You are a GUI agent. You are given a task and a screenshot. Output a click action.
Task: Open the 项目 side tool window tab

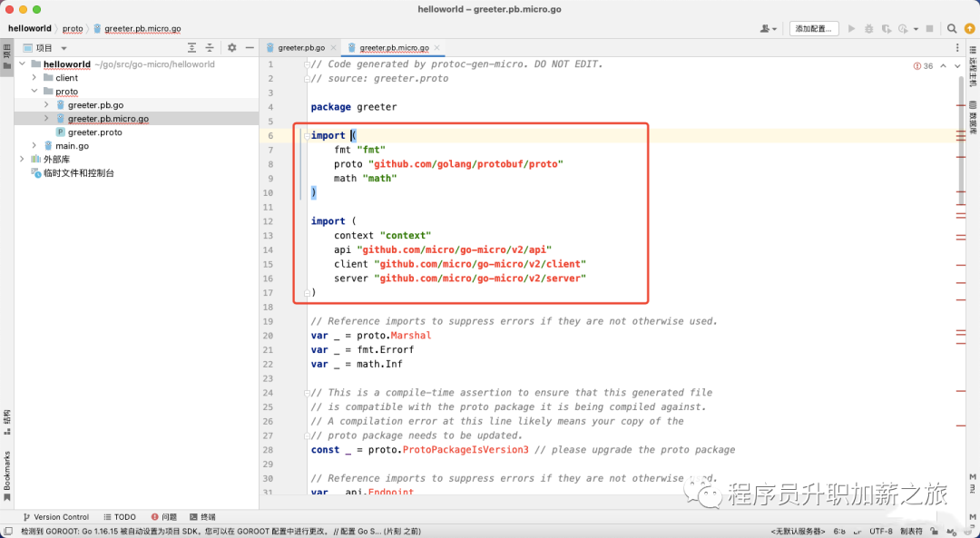7,58
